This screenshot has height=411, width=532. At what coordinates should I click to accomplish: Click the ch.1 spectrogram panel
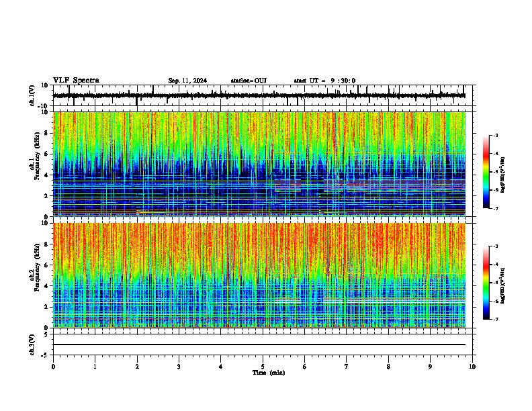[259, 164]
